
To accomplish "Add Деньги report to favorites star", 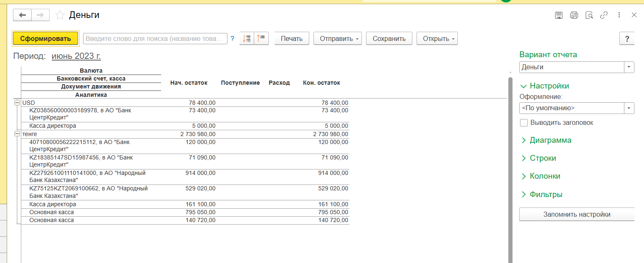I will click(60, 15).
